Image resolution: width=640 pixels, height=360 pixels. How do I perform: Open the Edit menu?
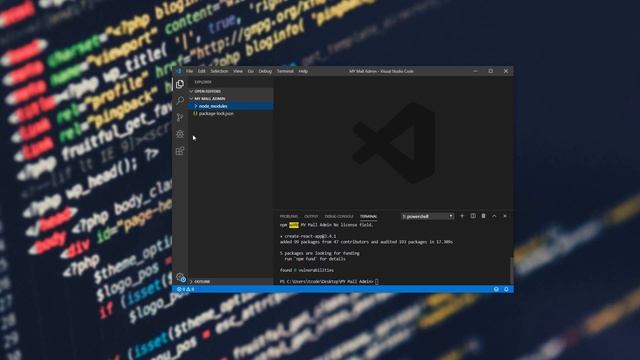[x=202, y=71]
